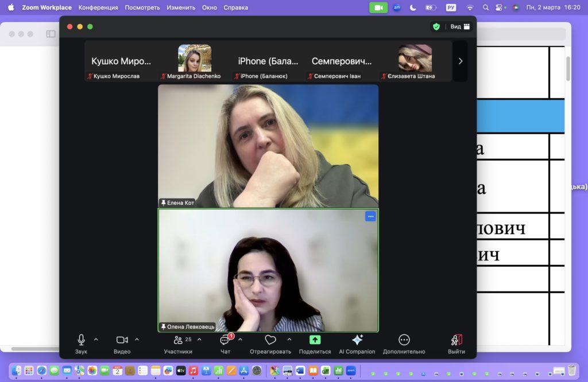588x382 pixels.
Task: Open the Конференция menu
Action: pos(98,7)
